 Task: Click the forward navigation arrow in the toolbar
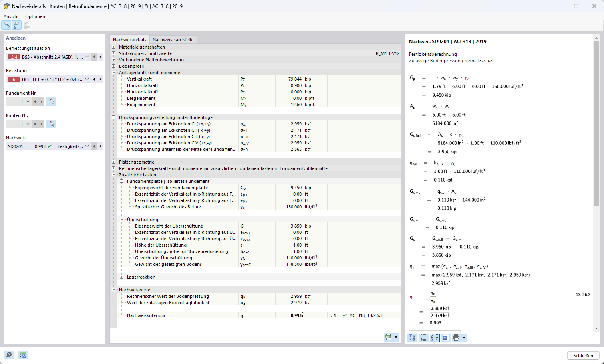tap(16, 25)
